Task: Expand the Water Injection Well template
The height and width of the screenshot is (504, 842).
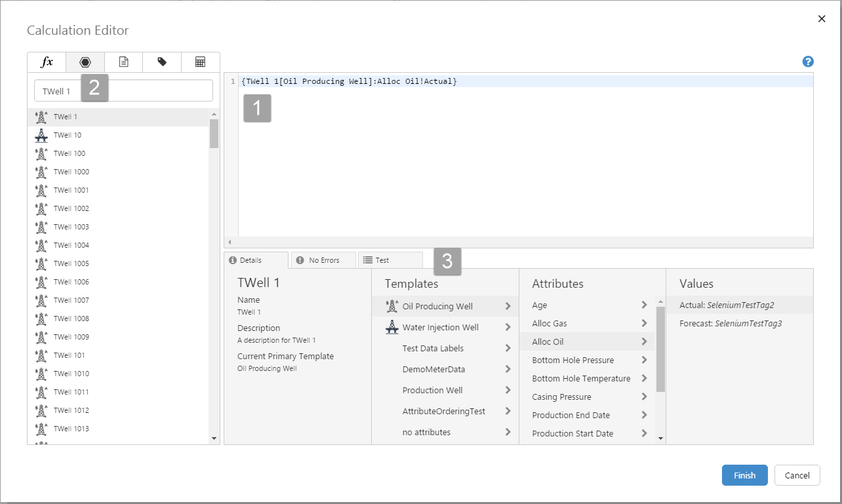Action: click(508, 327)
